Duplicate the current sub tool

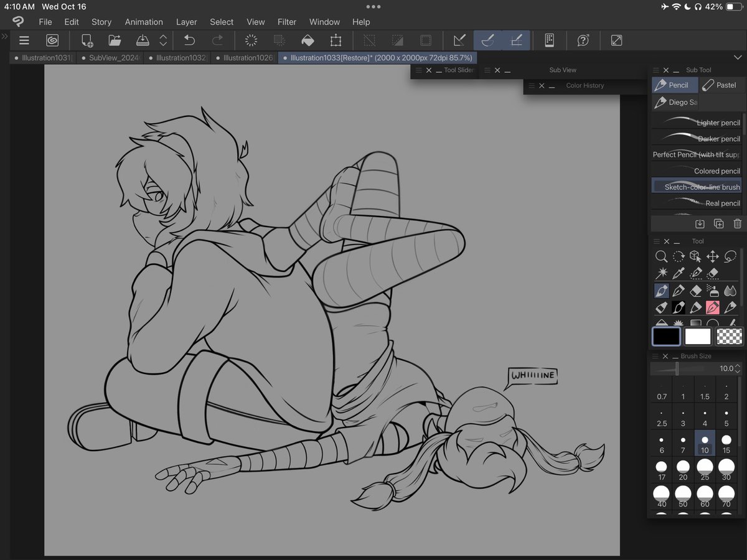click(718, 223)
